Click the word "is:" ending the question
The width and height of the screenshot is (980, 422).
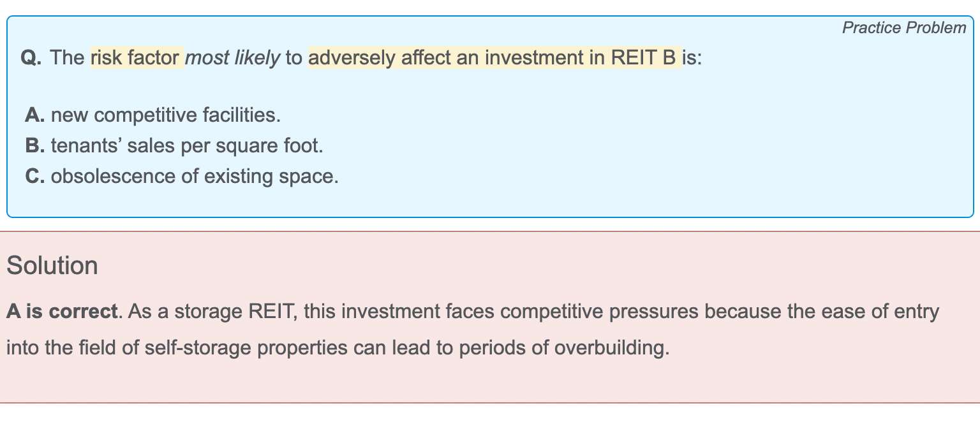point(692,58)
